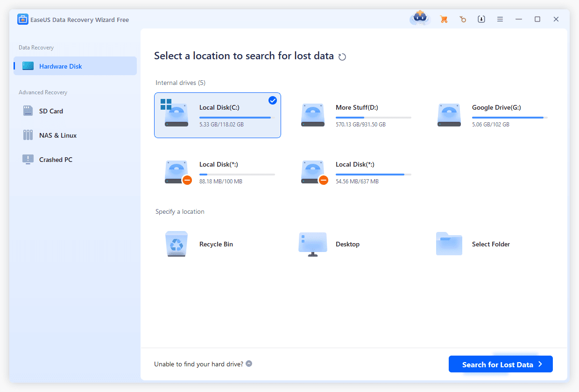Click the refresh drives icon
This screenshot has width=579, height=392.
click(342, 56)
